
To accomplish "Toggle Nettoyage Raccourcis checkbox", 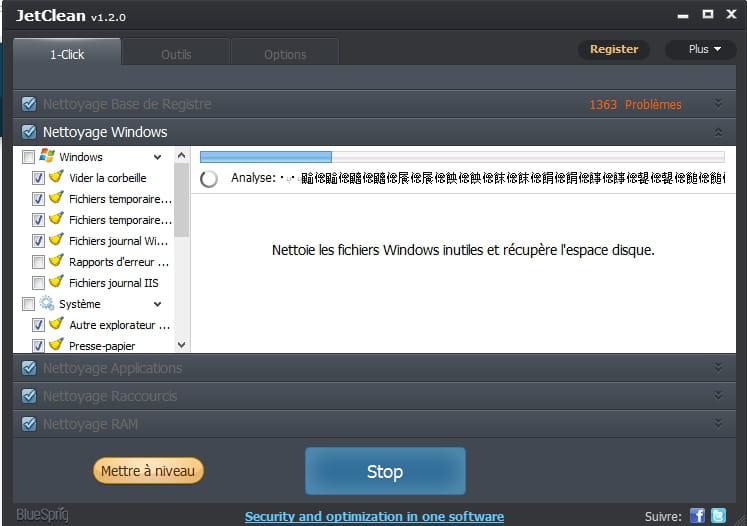I will pyautogui.click(x=29, y=396).
